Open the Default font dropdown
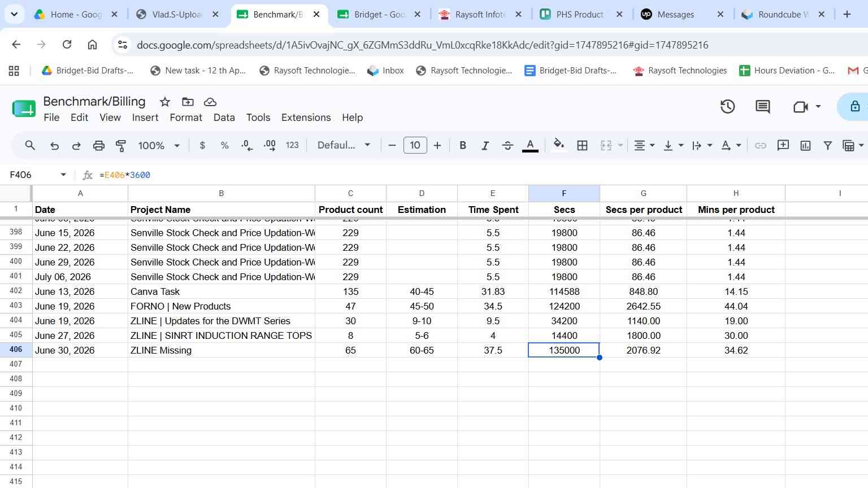868x488 pixels. 344,145
